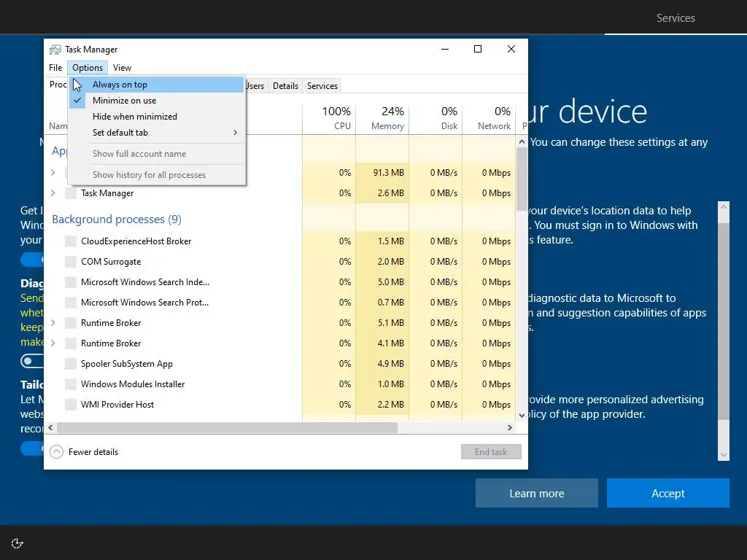Viewport: 747px width, 560px height.
Task: Open the File menu
Action: [x=55, y=68]
